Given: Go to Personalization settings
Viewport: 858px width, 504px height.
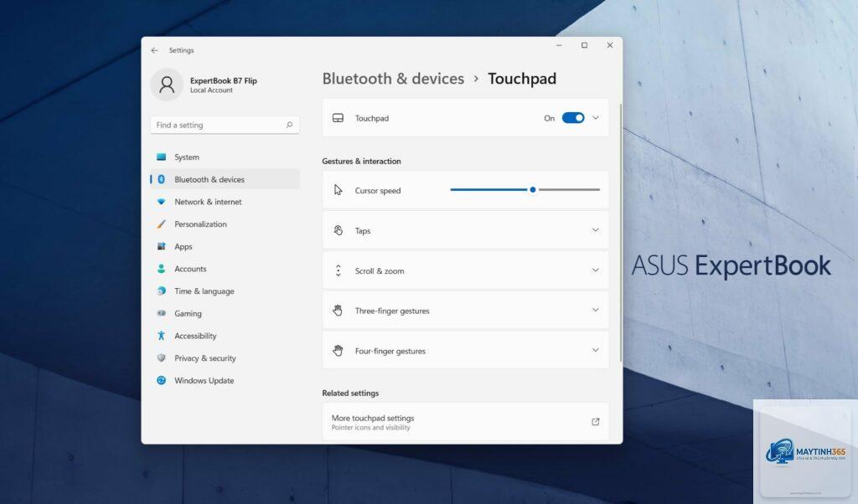Looking at the screenshot, I should 225,224.
